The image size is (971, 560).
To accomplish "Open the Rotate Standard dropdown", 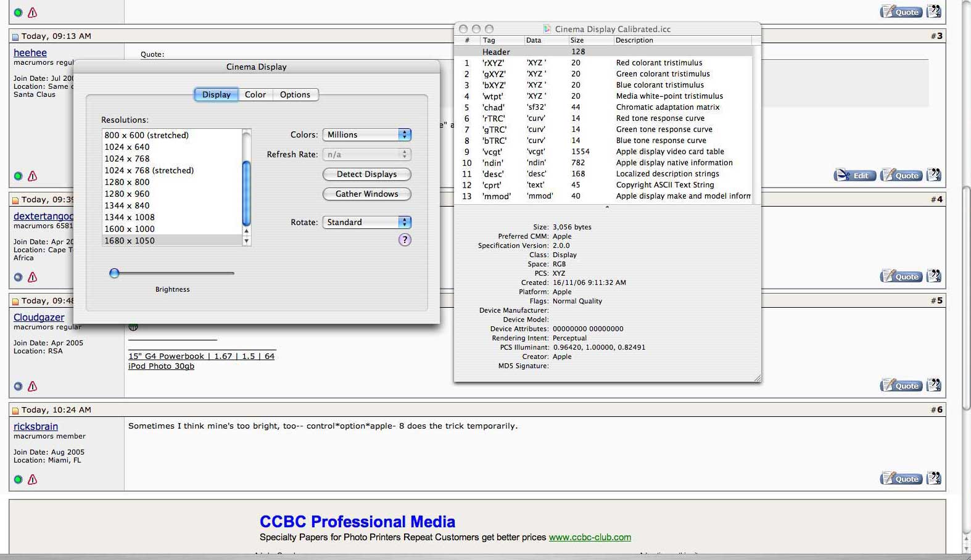I will (367, 222).
